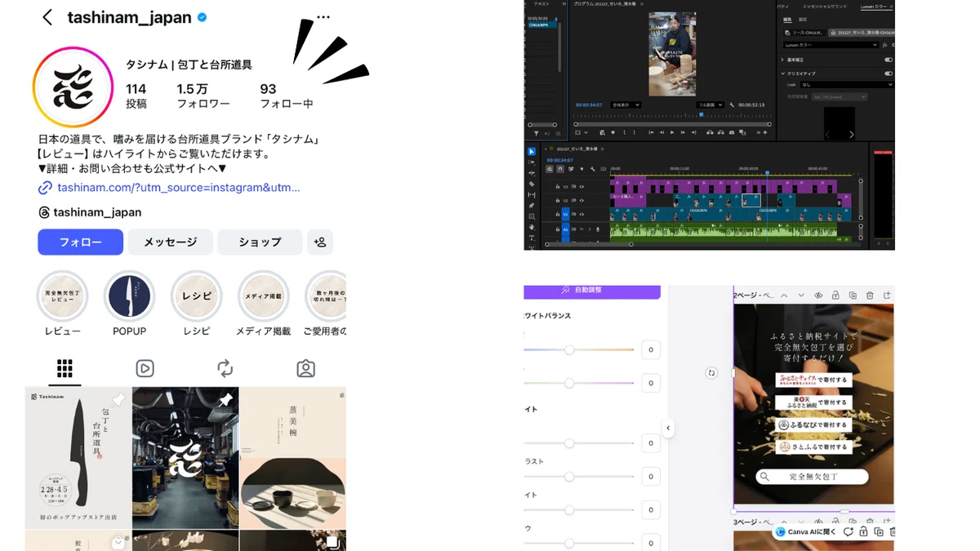Open the Lumetri カラー effect dropdown

pos(831,45)
